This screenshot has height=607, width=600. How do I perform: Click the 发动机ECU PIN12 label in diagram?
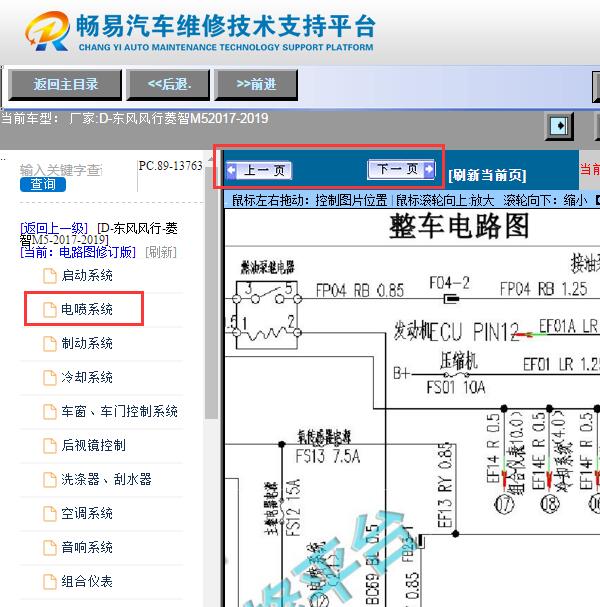pos(457,331)
